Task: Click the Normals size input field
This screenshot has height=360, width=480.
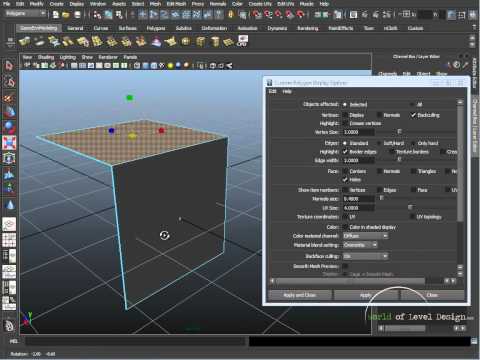Action: [x=359, y=199]
